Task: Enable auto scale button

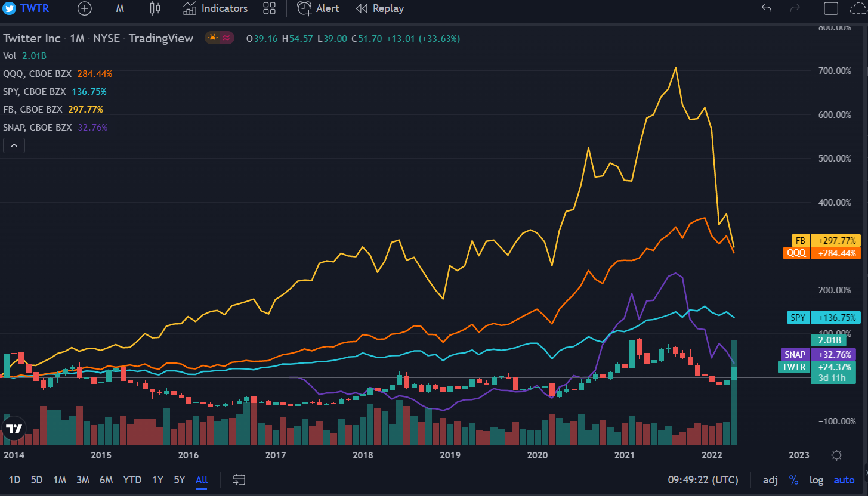Action: tap(844, 480)
